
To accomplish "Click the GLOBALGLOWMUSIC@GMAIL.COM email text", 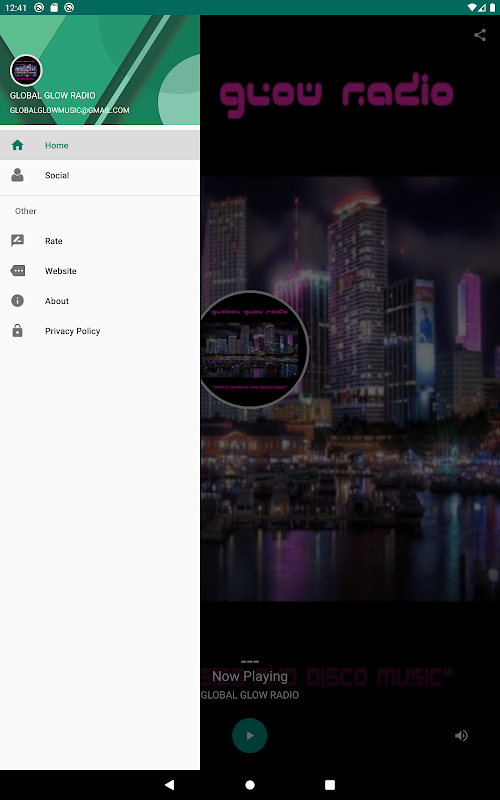I will pyautogui.click(x=69, y=110).
